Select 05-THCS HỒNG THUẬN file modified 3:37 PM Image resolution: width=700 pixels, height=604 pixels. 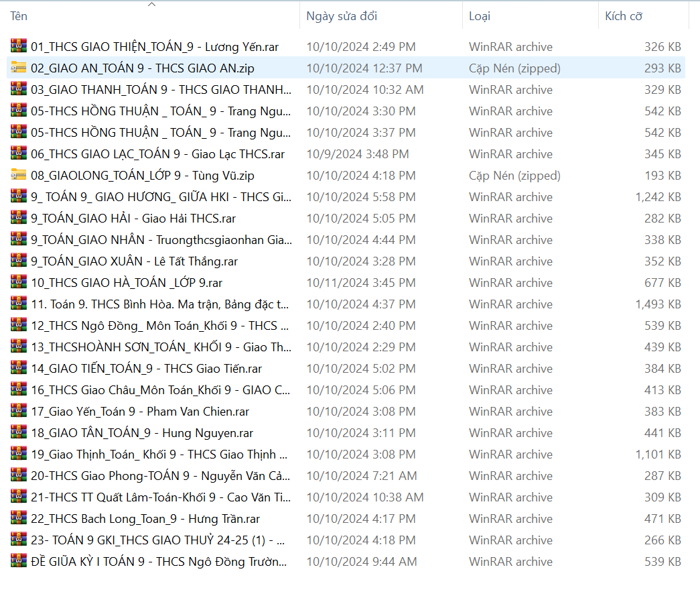[161, 133]
